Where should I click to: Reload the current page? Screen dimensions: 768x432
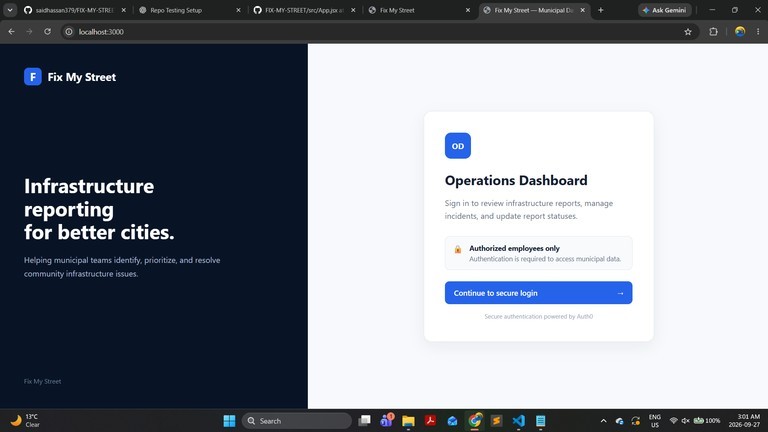pos(48,31)
